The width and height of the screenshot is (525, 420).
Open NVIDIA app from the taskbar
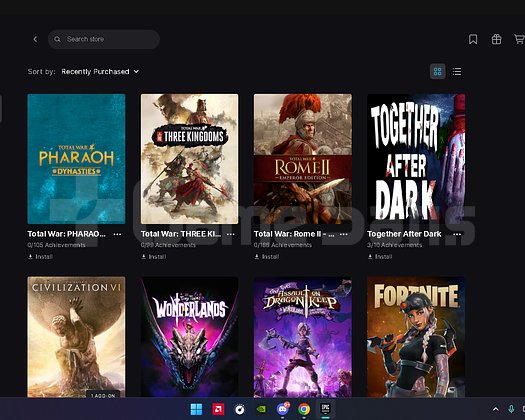click(x=261, y=409)
